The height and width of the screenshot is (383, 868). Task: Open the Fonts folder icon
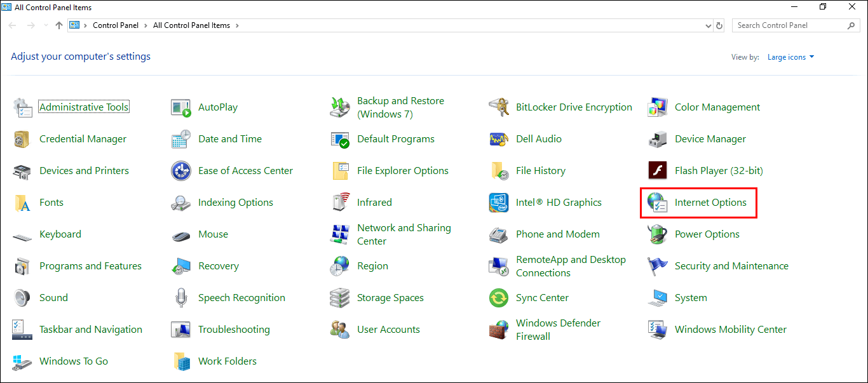point(22,203)
